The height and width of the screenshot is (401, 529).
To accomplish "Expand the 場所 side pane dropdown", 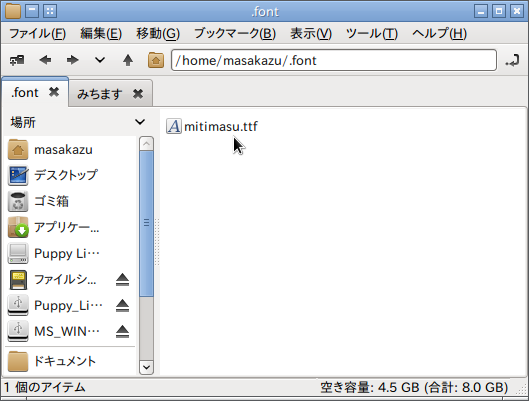I will (x=140, y=122).
